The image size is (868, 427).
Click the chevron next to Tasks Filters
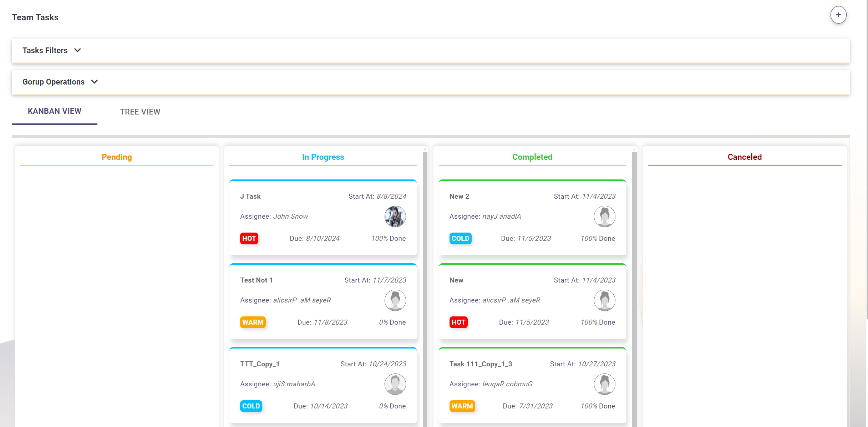77,50
